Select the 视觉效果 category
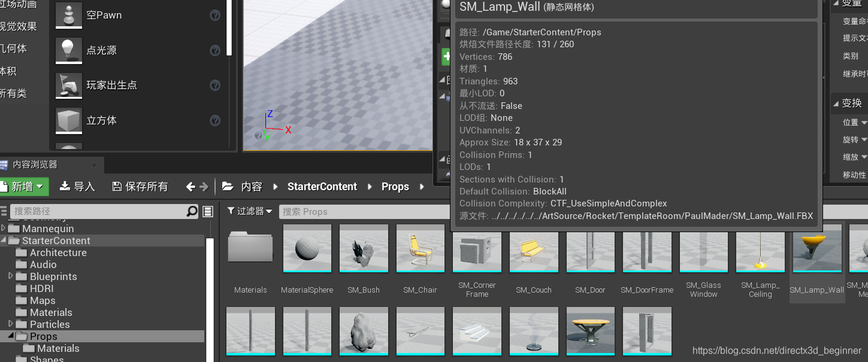This screenshot has height=362, width=868. pyautogui.click(x=18, y=26)
